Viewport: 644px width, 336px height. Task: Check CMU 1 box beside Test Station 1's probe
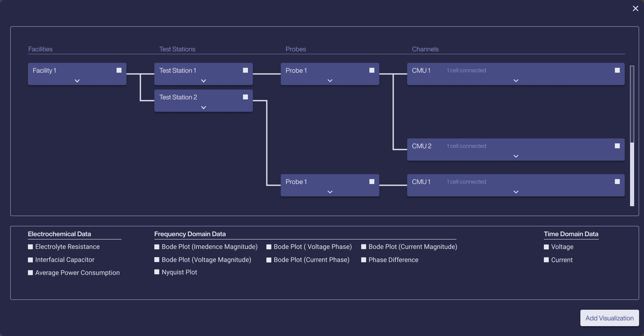(x=617, y=70)
